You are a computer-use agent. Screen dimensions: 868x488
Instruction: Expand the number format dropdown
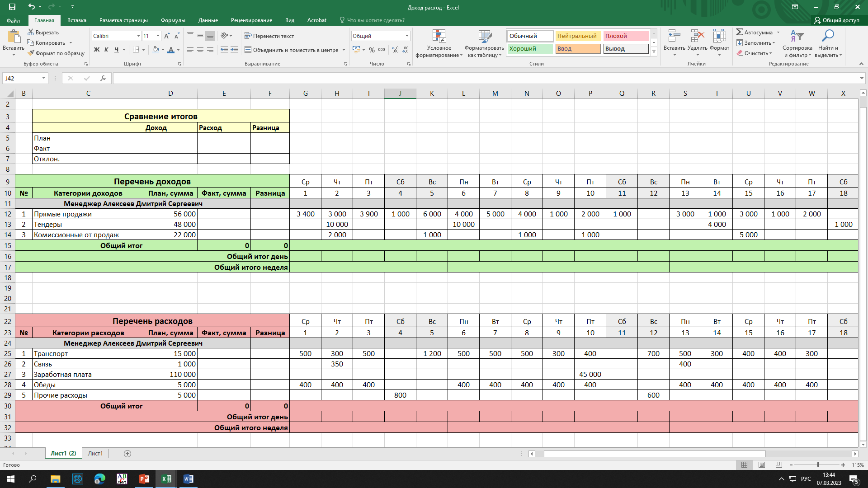click(x=407, y=36)
